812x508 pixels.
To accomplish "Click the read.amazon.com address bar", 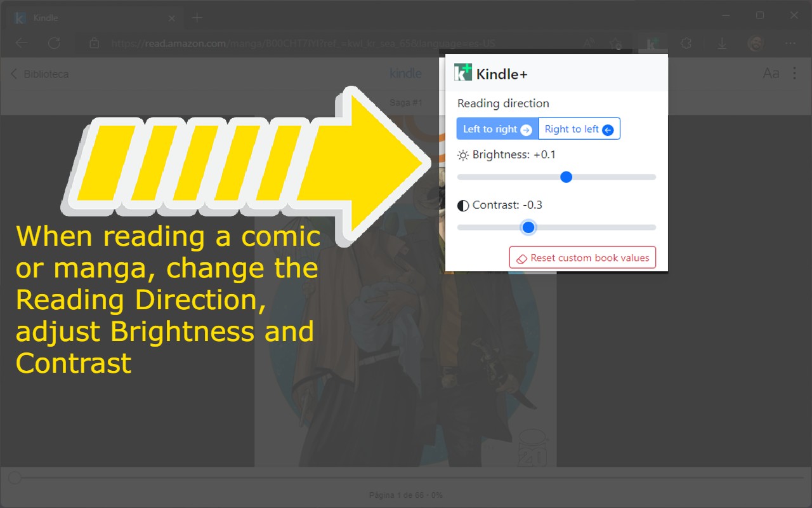I will (303, 44).
